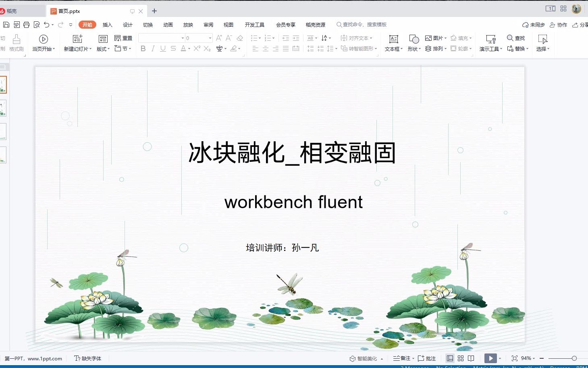The height and width of the screenshot is (368, 588).
Task: Click the Format Painter (格式刷) icon
Action: point(17,39)
